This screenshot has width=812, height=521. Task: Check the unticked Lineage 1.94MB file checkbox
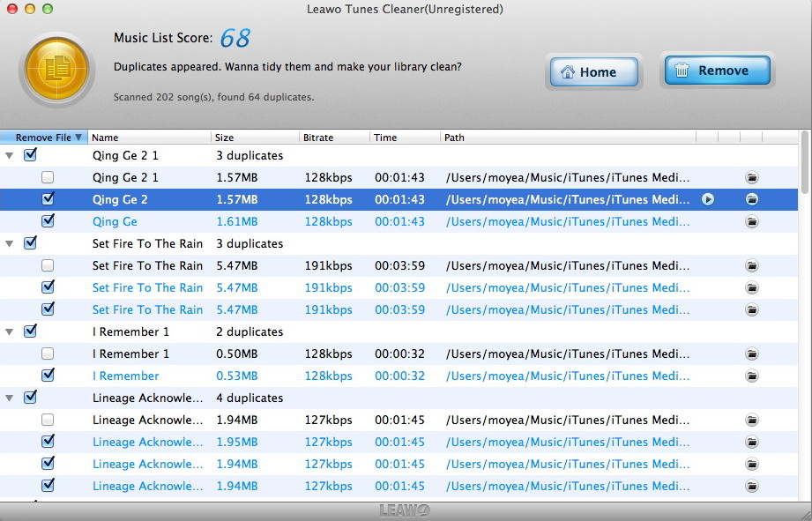pyautogui.click(x=48, y=420)
